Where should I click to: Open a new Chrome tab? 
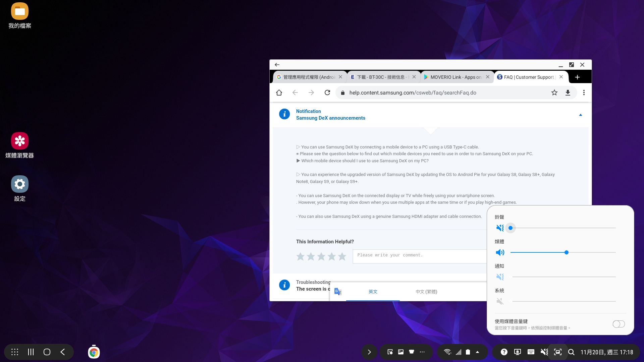tap(577, 77)
